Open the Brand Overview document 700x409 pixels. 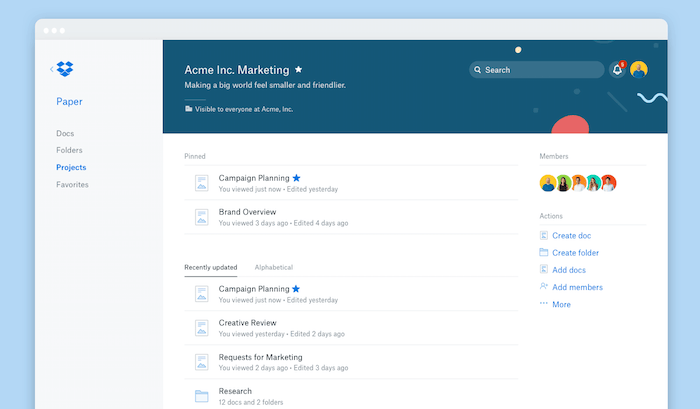click(x=247, y=212)
